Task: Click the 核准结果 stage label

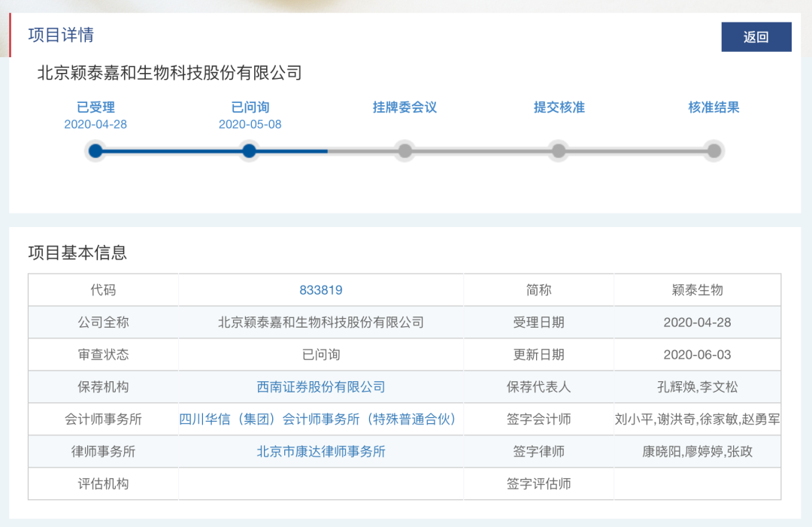Action: coord(713,108)
